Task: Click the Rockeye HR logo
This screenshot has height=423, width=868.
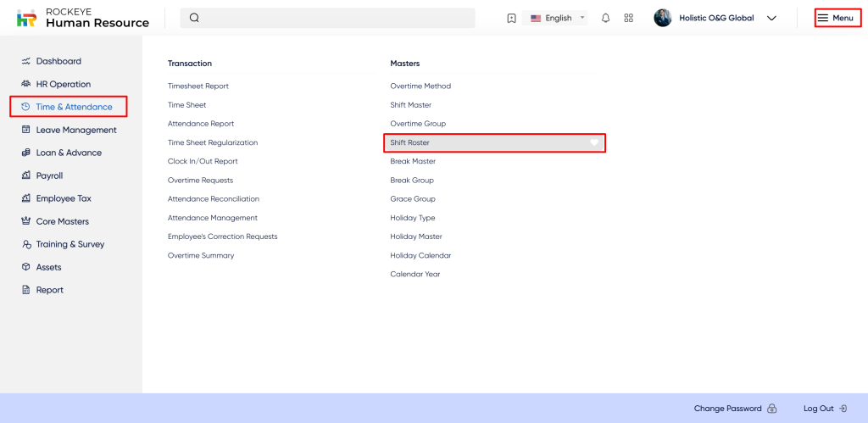Action: click(x=26, y=18)
